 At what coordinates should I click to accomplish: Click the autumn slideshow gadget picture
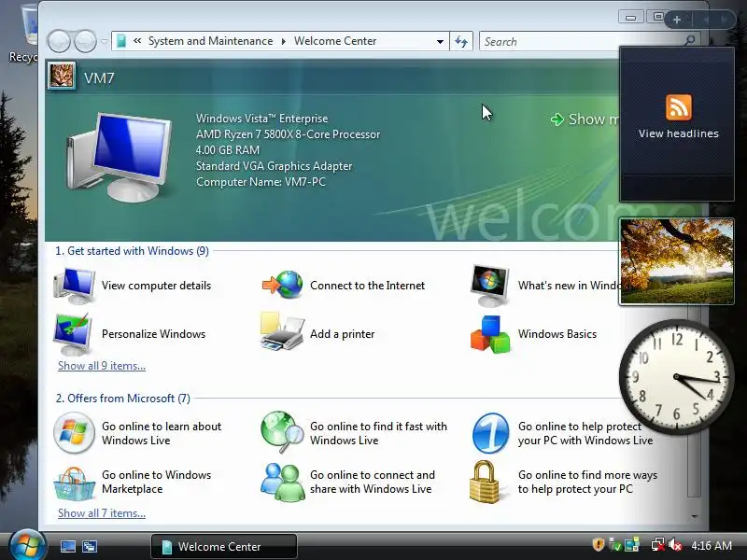pyautogui.click(x=676, y=261)
